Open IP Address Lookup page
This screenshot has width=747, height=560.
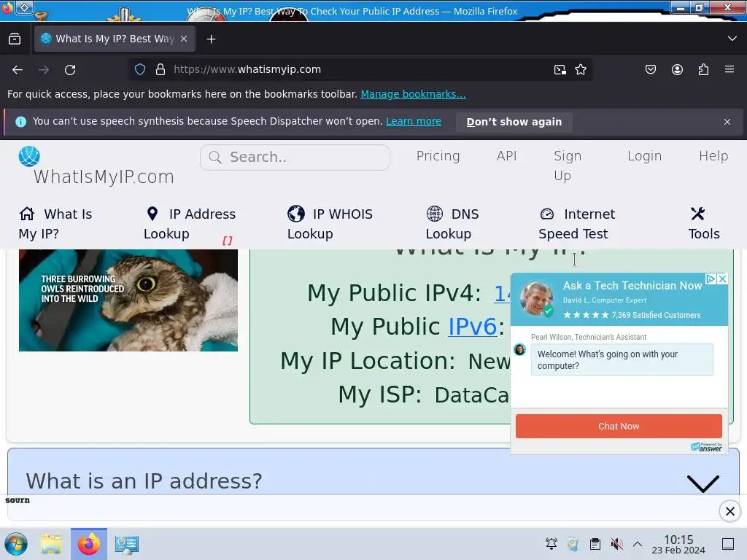(x=190, y=224)
